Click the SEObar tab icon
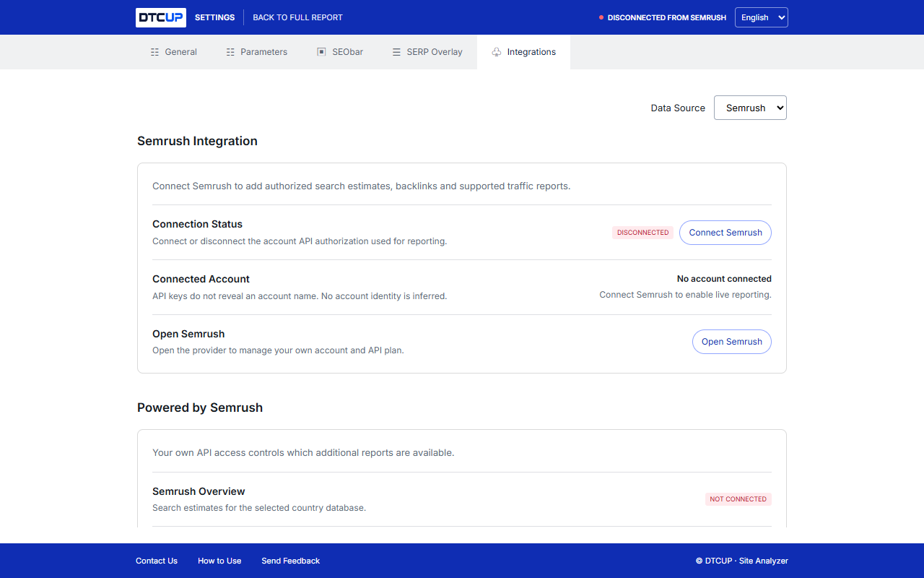924x578 pixels. 321,52
